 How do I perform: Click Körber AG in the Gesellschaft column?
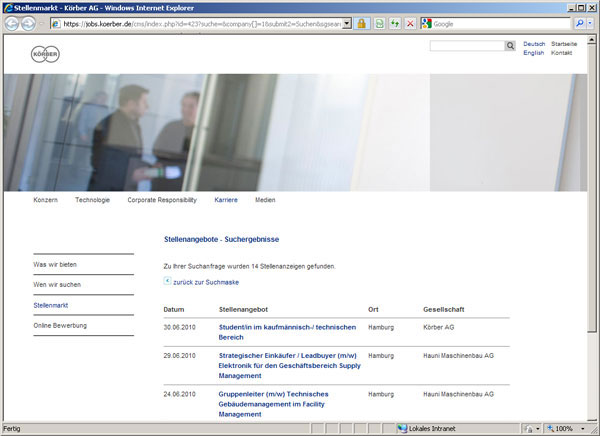point(439,327)
